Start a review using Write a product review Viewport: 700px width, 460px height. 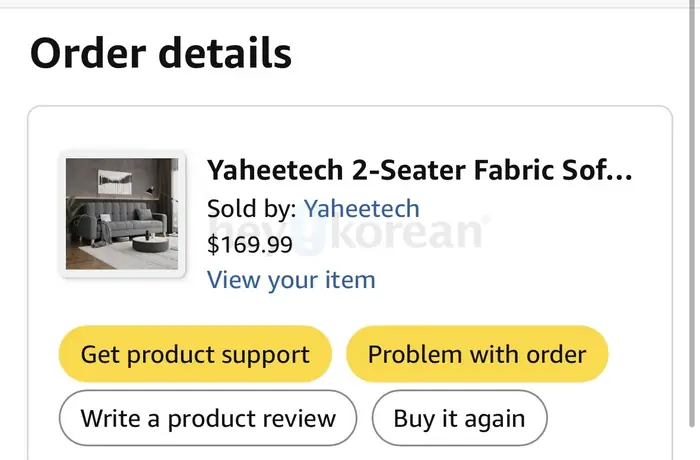point(208,418)
